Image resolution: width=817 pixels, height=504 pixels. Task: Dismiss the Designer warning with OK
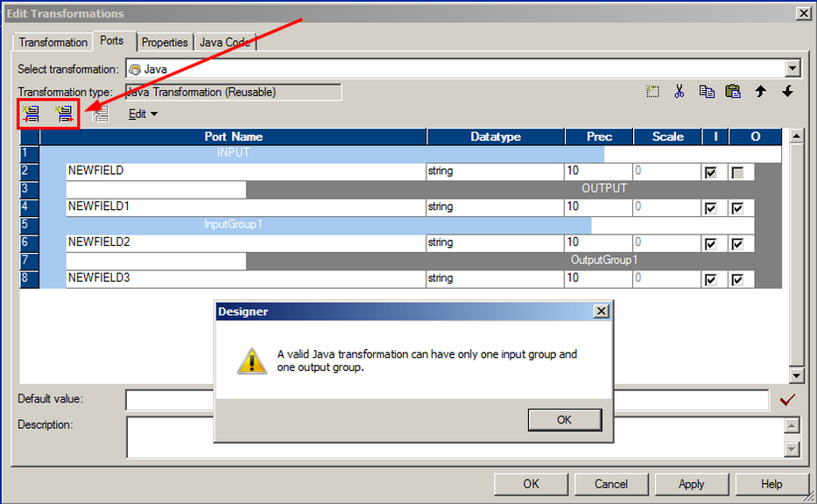click(564, 420)
